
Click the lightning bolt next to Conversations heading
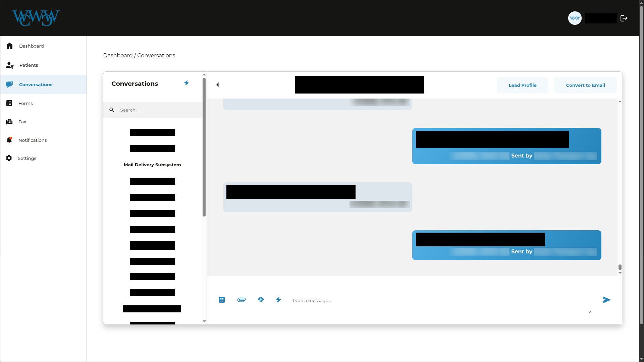click(186, 83)
